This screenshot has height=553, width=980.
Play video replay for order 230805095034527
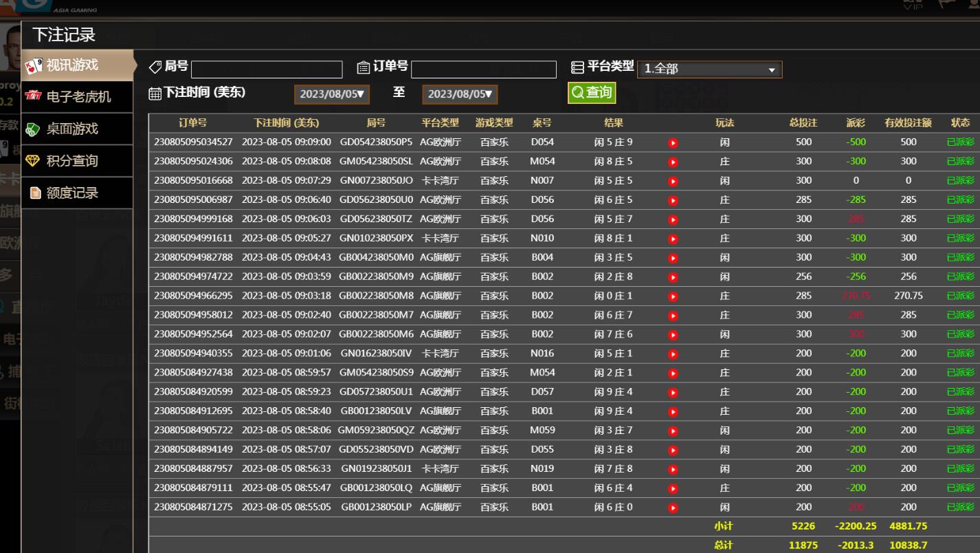(673, 143)
